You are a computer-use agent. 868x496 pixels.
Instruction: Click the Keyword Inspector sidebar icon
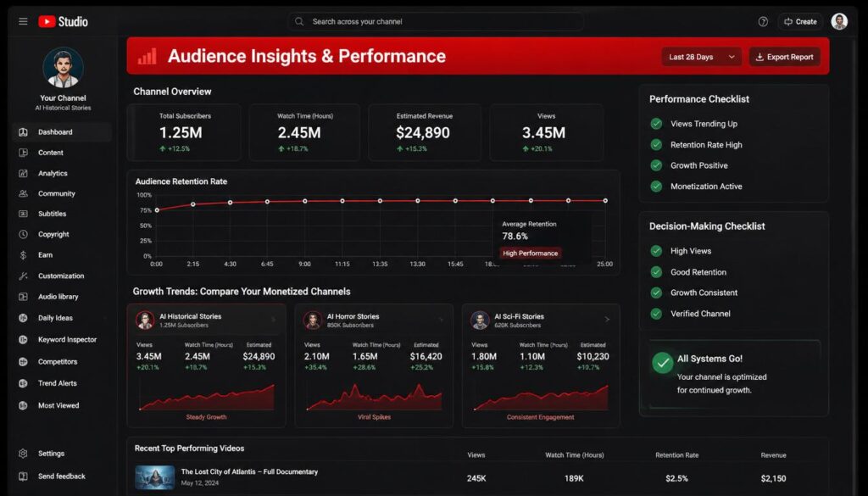point(23,339)
